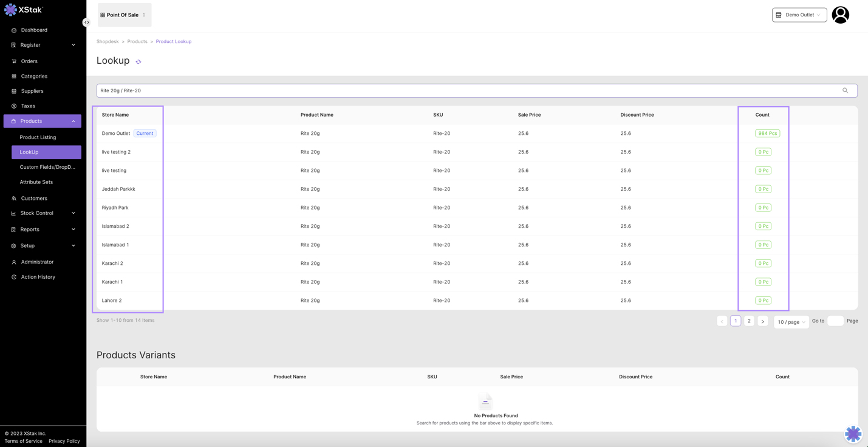This screenshot has height=447, width=868.
Task: Click the next page arrow in pagination
Action: point(762,321)
